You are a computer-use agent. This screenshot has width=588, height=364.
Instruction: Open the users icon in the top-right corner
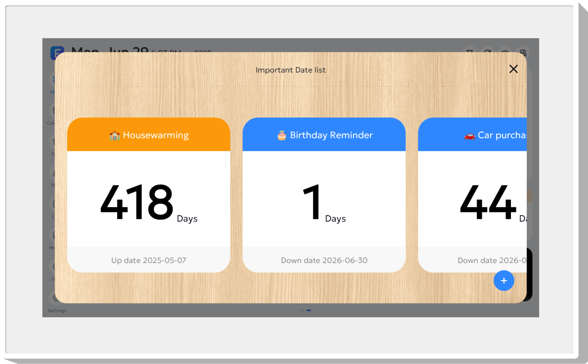(x=523, y=52)
